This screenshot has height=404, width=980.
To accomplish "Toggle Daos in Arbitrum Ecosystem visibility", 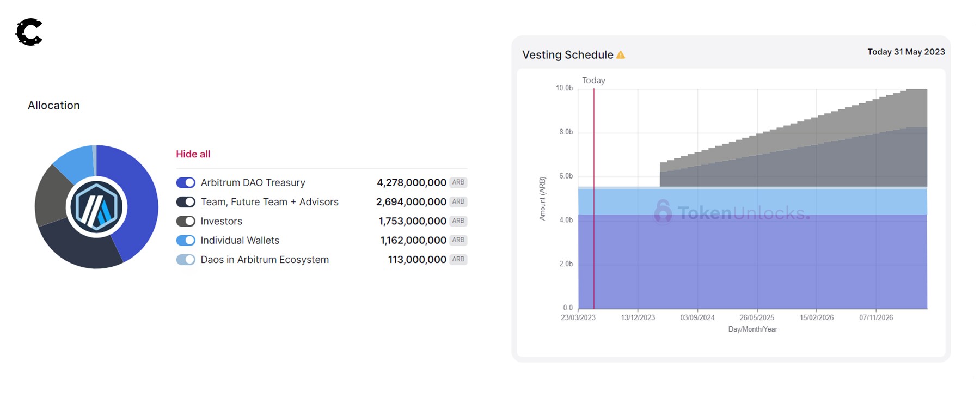I will click(186, 260).
